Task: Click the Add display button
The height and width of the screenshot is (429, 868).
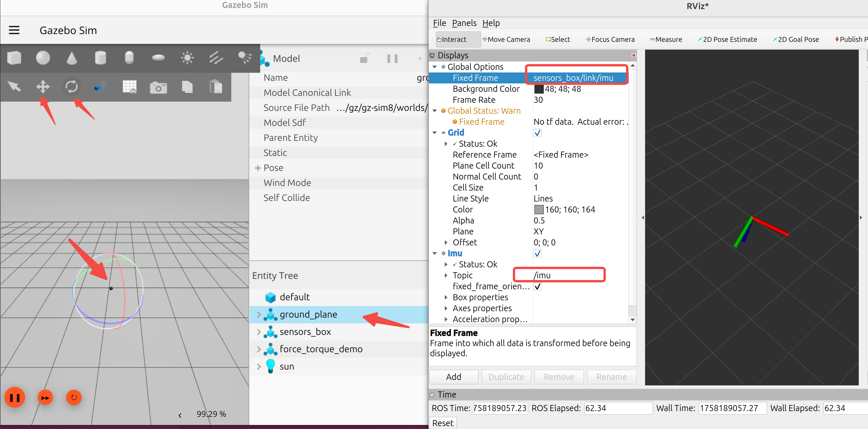Action: click(453, 377)
